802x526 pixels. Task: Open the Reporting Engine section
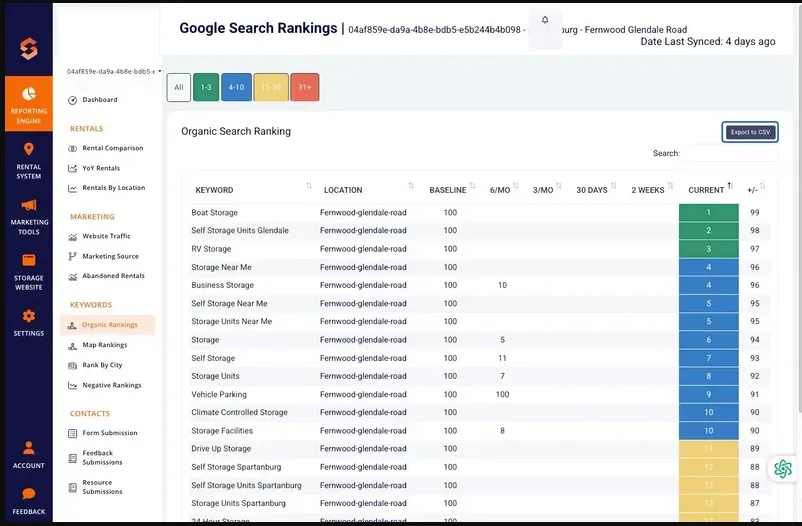[x=29, y=104]
